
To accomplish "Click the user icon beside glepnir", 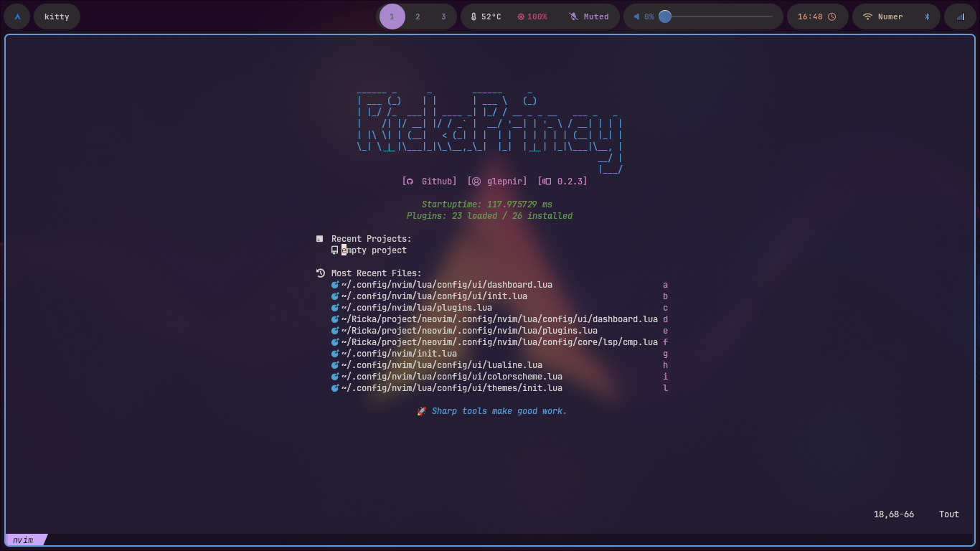I will click(x=476, y=182).
